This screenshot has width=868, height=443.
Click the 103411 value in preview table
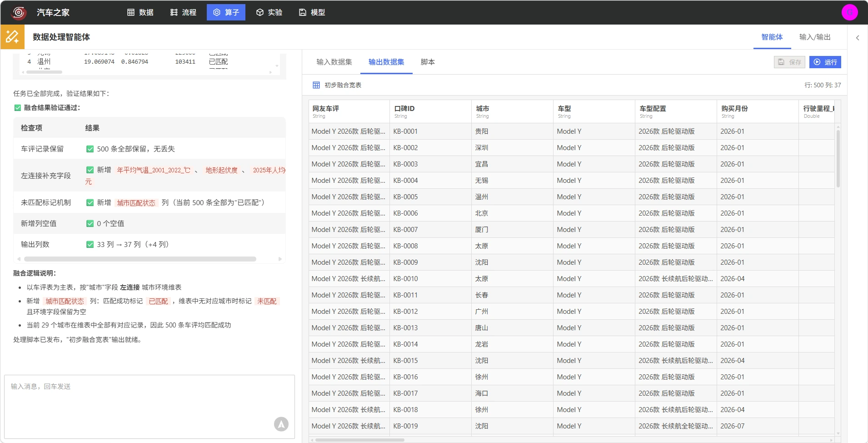pos(185,62)
